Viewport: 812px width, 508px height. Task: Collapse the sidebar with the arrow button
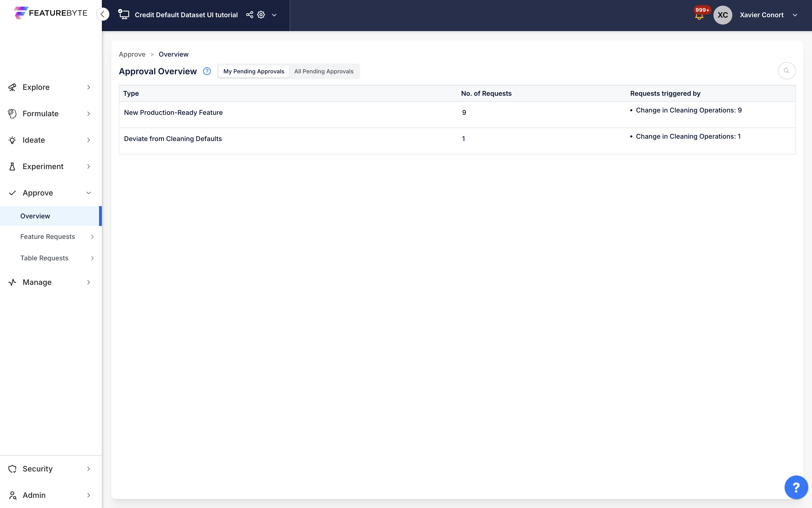103,14
